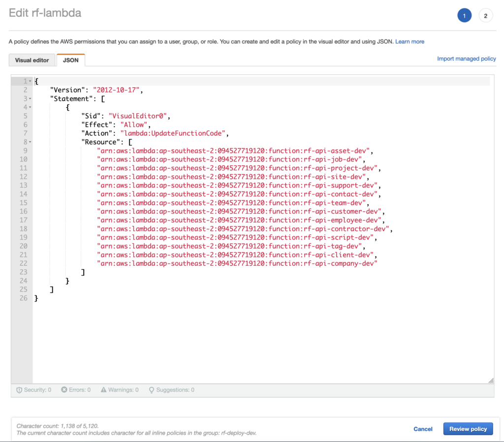Click the "lambda:UpdateFunctionCode" action value

point(173,133)
